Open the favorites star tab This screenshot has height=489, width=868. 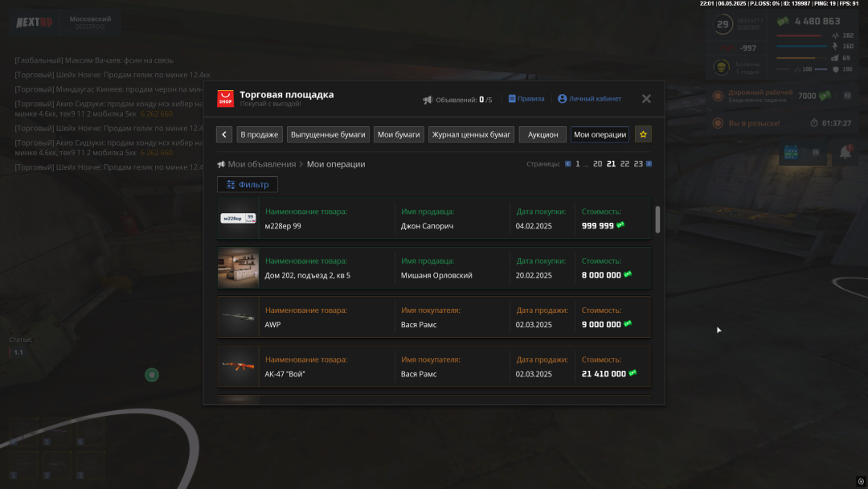click(643, 134)
